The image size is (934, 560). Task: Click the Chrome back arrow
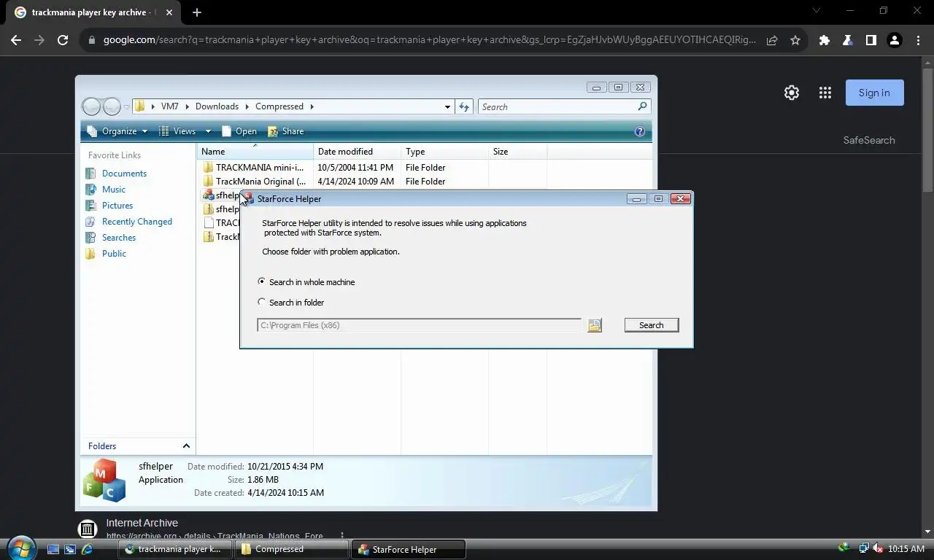[x=16, y=40]
